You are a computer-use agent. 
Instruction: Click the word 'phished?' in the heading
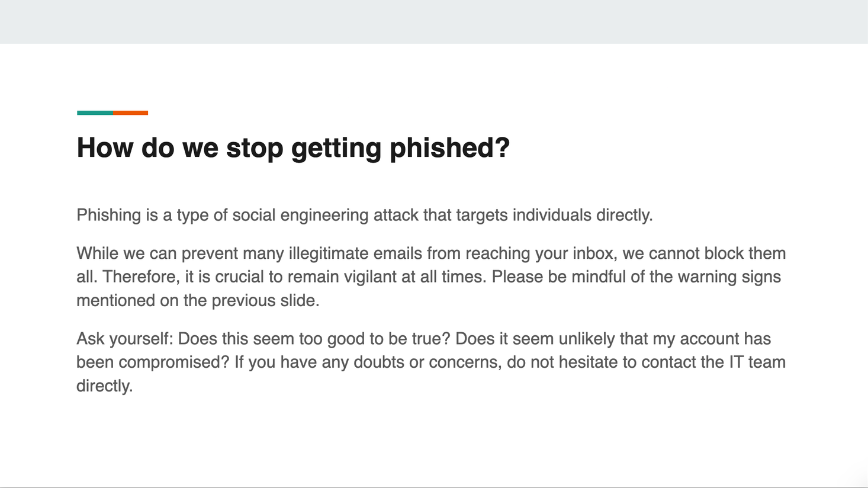coord(449,147)
